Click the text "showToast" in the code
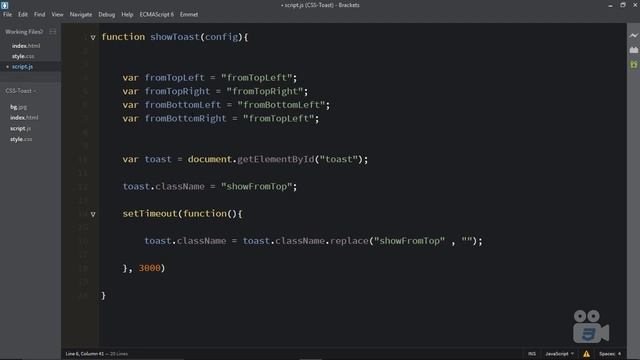This screenshot has height=360, width=640. click(x=175, y=37)
